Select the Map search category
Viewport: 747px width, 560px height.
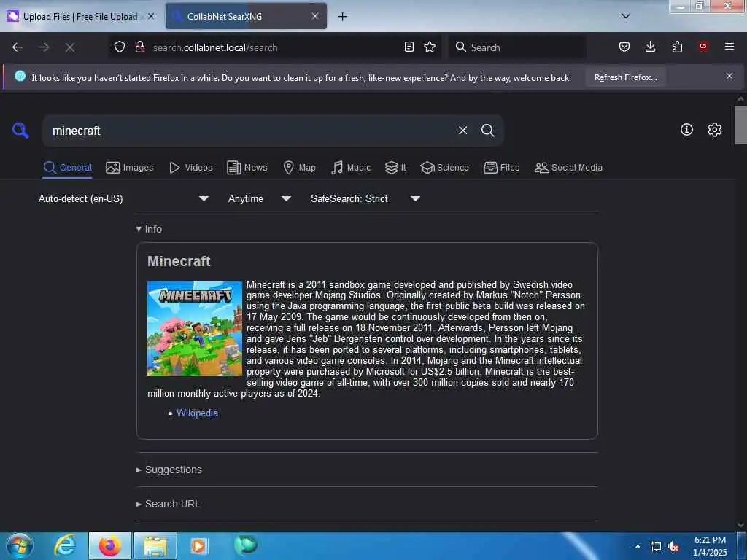(300, 168)
